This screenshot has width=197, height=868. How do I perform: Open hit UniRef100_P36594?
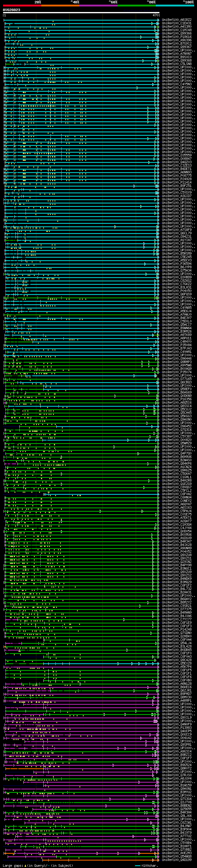[x=177, y=264]
